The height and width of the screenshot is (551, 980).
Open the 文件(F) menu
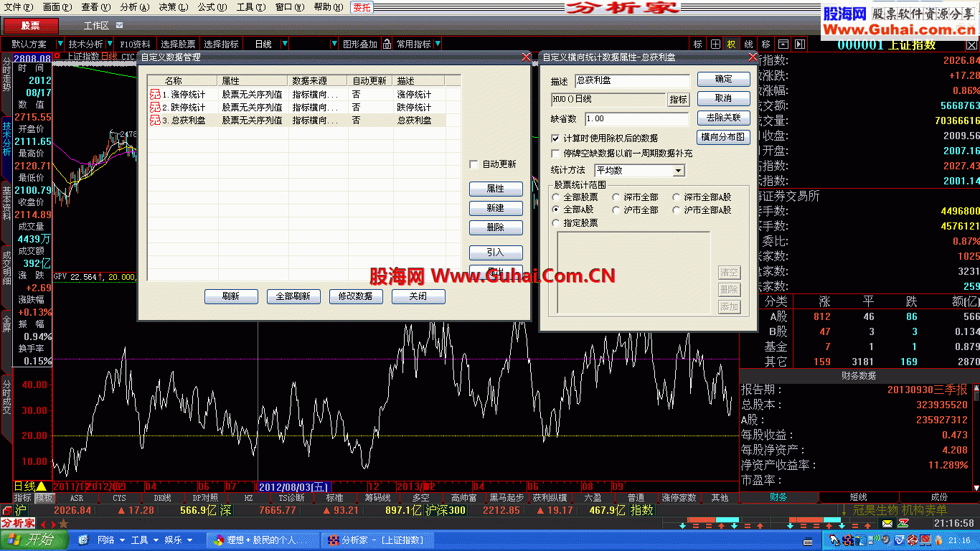click(x=19, y=7)
